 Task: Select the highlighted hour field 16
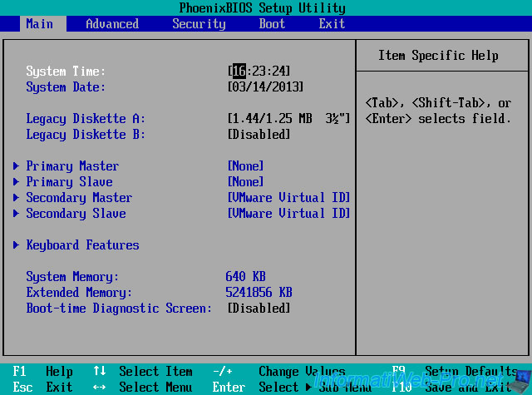pyautogui.click(x=239, y=71)
